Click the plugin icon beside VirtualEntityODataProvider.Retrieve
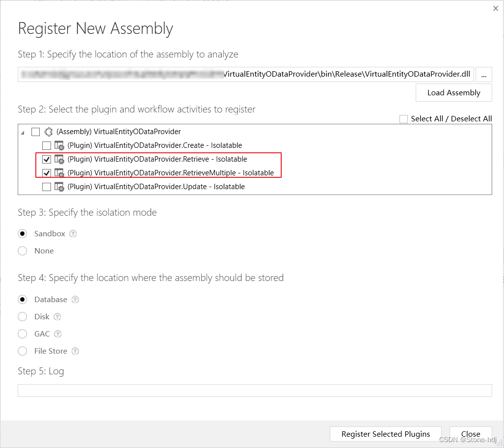 pyautogui.click(x=59, y=159)
